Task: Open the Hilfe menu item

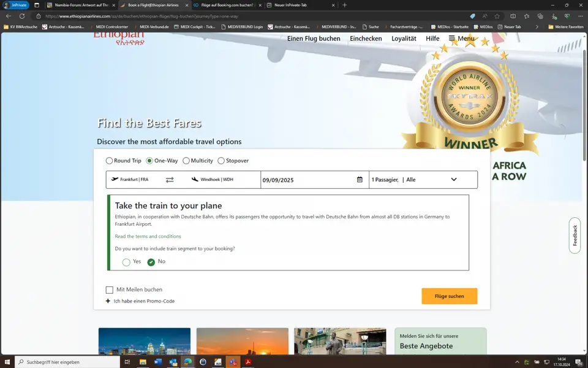Action: [432, 38]
